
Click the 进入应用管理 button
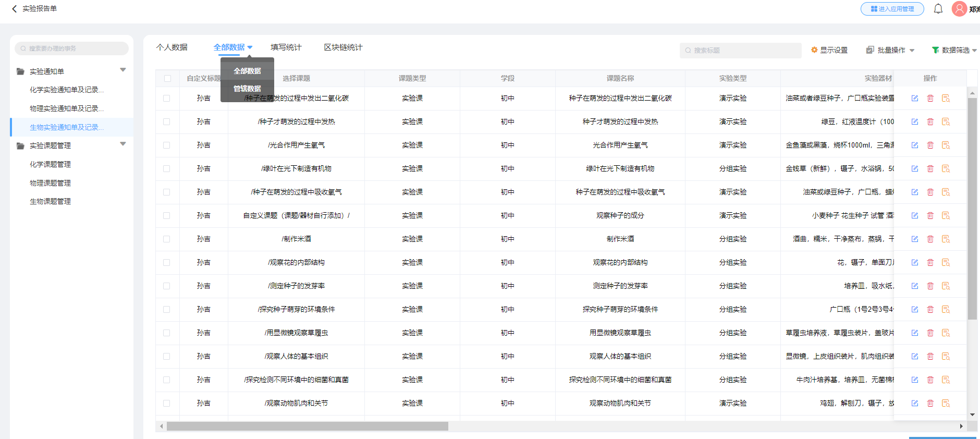pos(892,9)
